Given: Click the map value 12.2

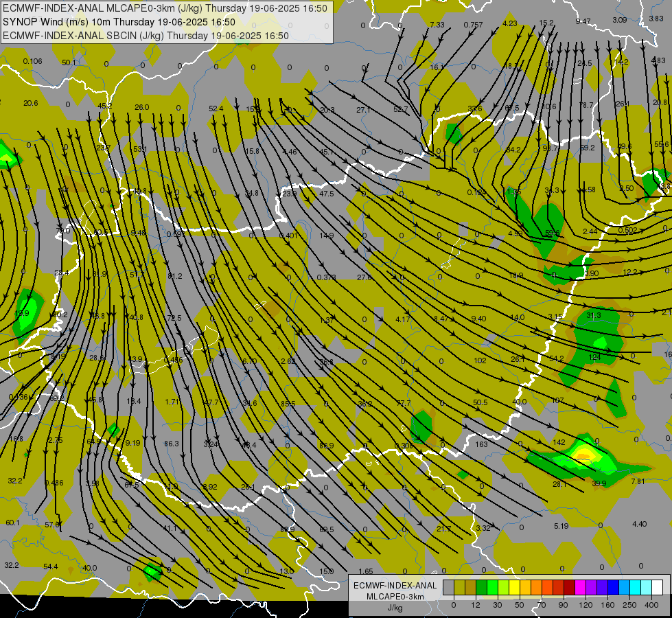Looking at the screenshot, I should click(629, 272).
